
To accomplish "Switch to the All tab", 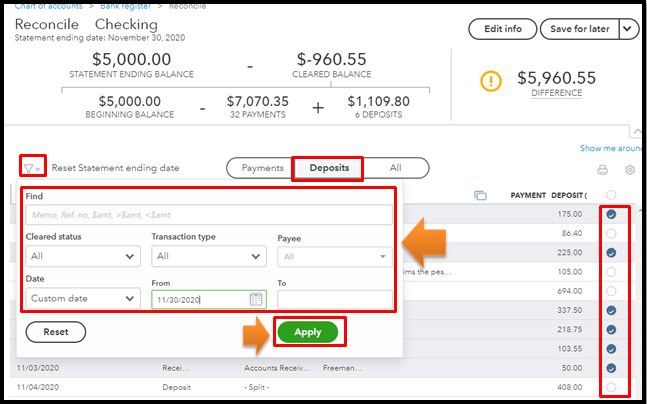I will (396, 168).
